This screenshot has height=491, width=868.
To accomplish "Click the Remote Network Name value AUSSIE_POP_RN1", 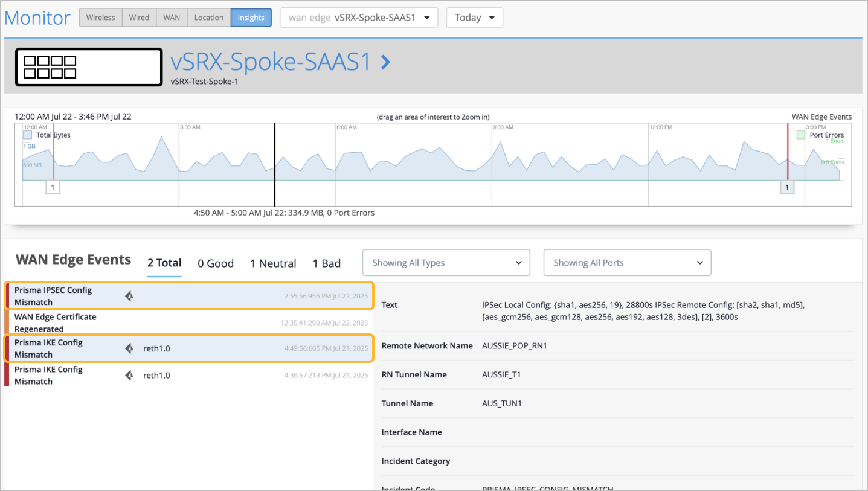I will pos(515,346).
